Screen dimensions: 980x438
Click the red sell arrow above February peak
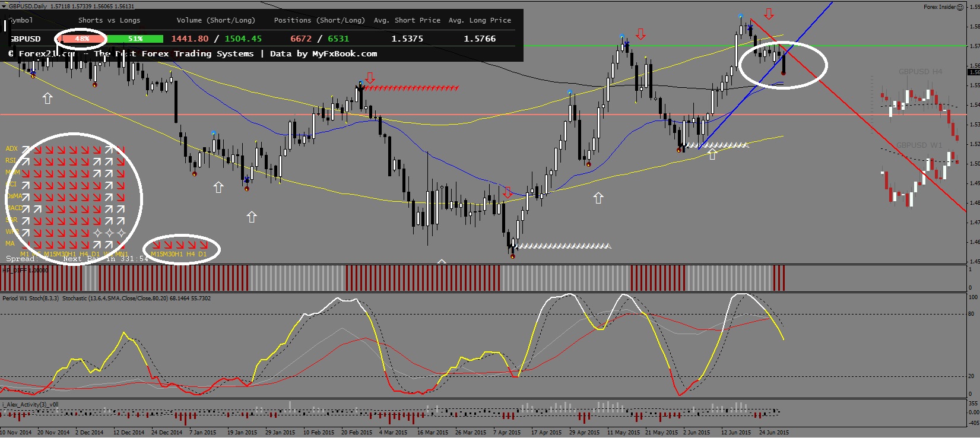[370, 78]
